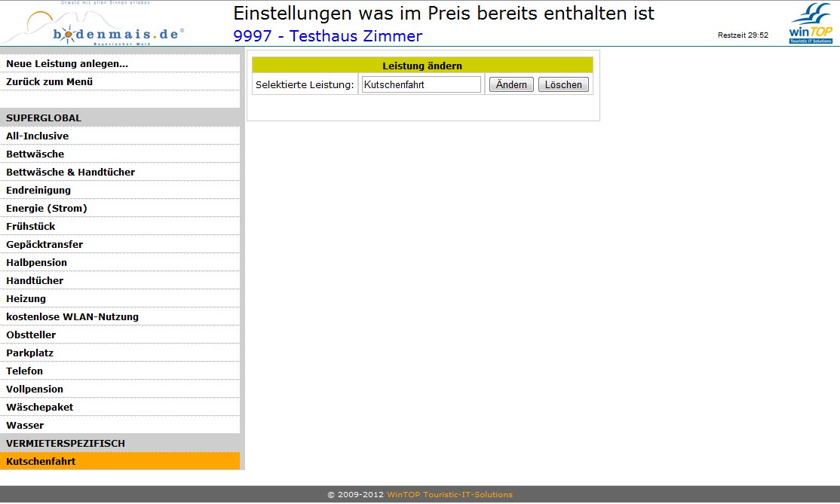Select Energie (Strom) item
The image size is (840, 504).
[47, 209]
